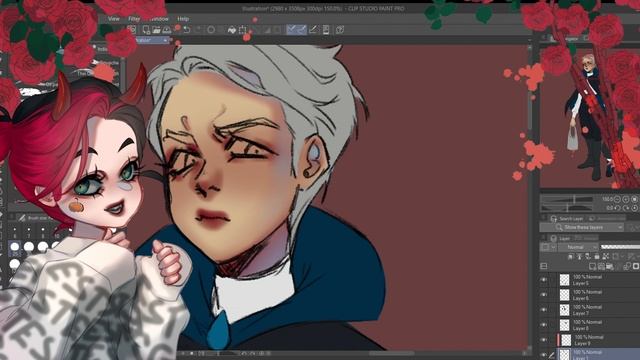Viewport: 640px width, 360px height.
Task: Click the Lock Layer icon
Action: pyautogui.click(x=597, y=257)
